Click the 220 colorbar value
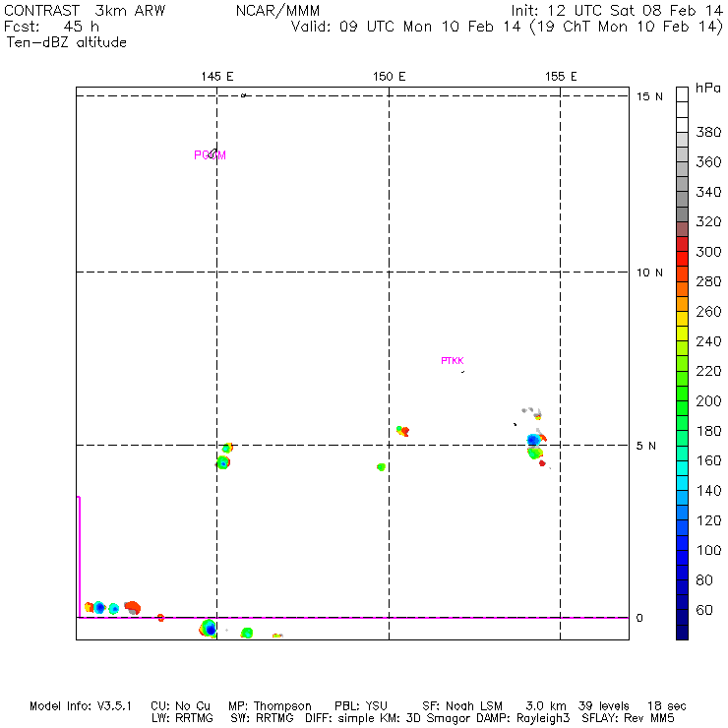728x728 pixels. [708, 371]
